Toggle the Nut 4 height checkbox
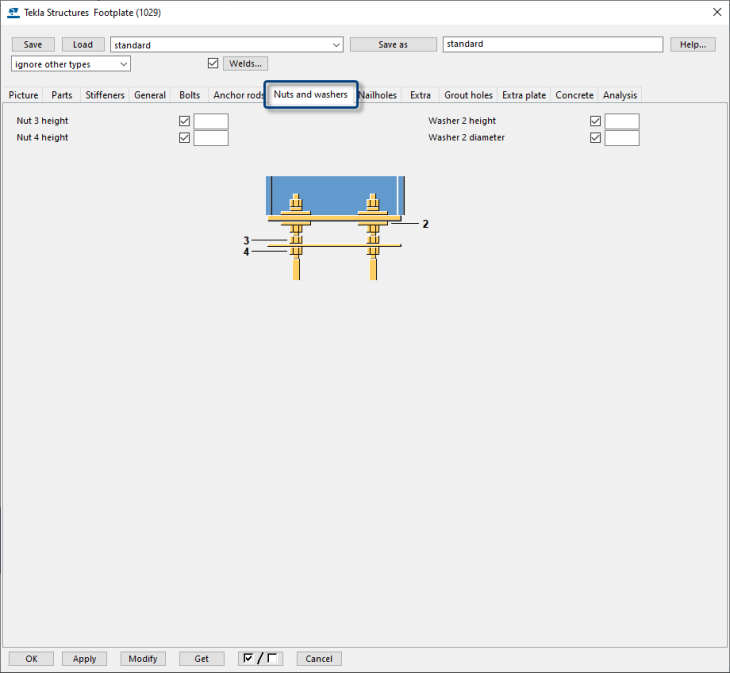Image resolution: width=730 pixels, height=673 pixels. (x=184, y=138)
